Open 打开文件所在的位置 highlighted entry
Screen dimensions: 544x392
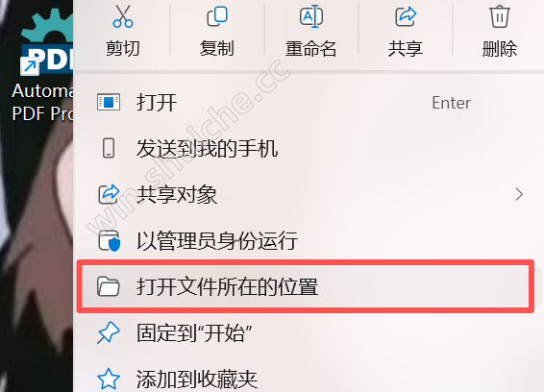coord(306,286)
